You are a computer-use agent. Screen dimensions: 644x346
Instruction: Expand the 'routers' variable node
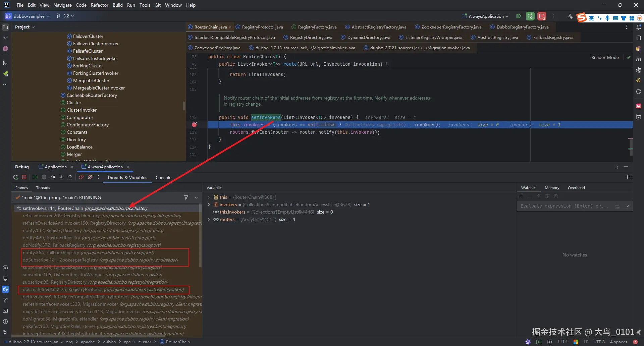(209, 219)
